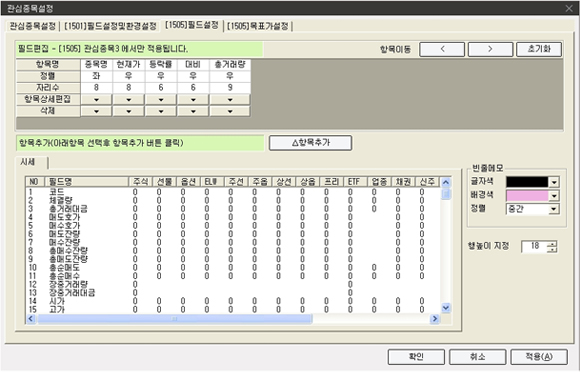Select the 장중거래대금 field row
Image resolution: width=580 pixels, height=372 pixels.
coord(233,292)
